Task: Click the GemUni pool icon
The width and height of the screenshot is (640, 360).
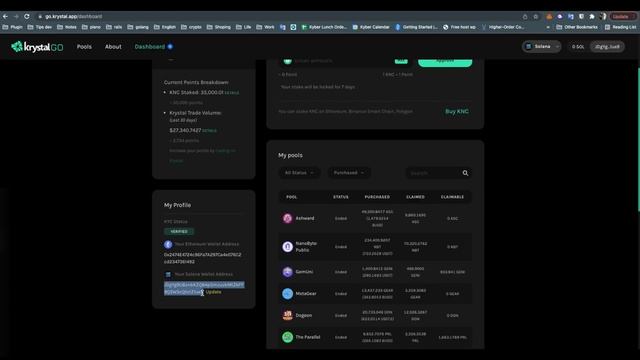Action: 287,272
